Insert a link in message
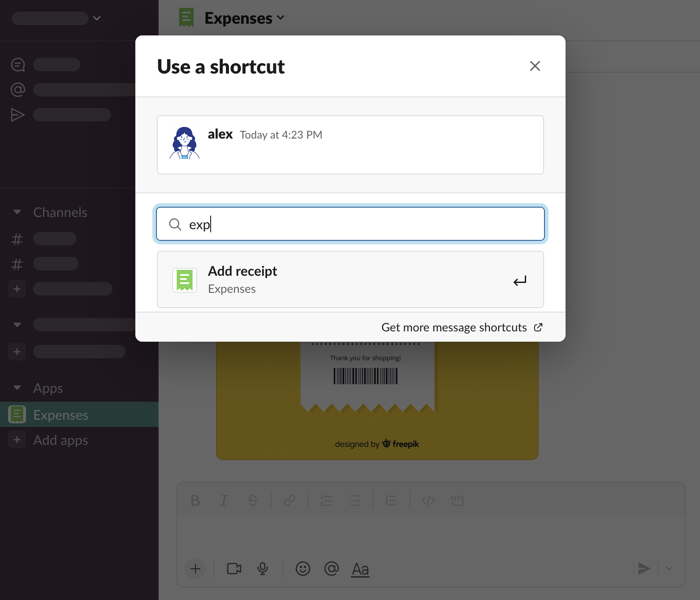 290,500
